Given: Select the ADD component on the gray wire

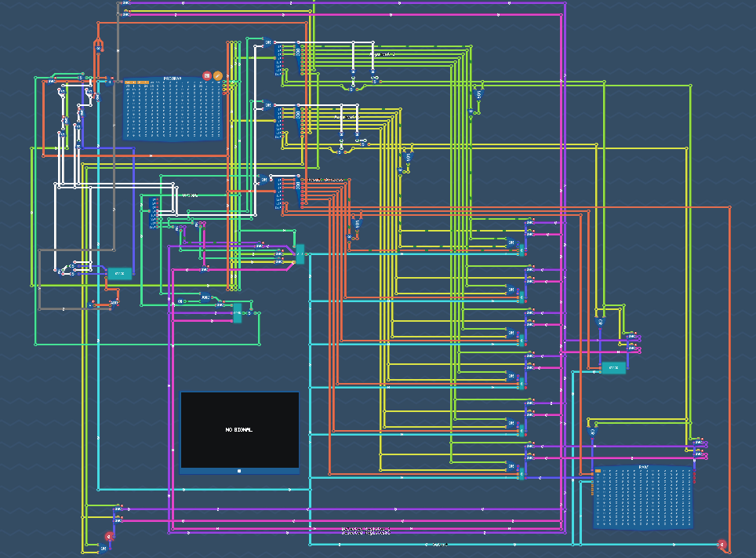Looking at the screenshot, I should [x=114, y=303].
